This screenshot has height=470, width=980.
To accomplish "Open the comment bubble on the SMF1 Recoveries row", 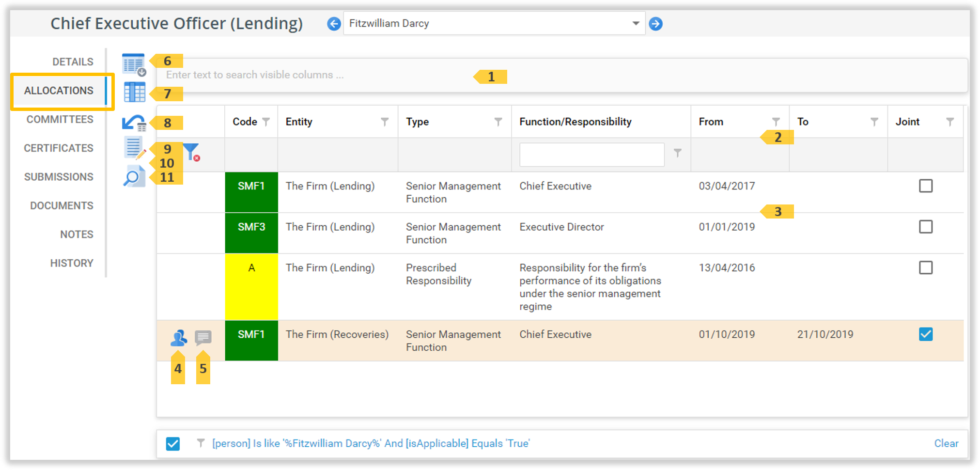I will pos(203,338).
